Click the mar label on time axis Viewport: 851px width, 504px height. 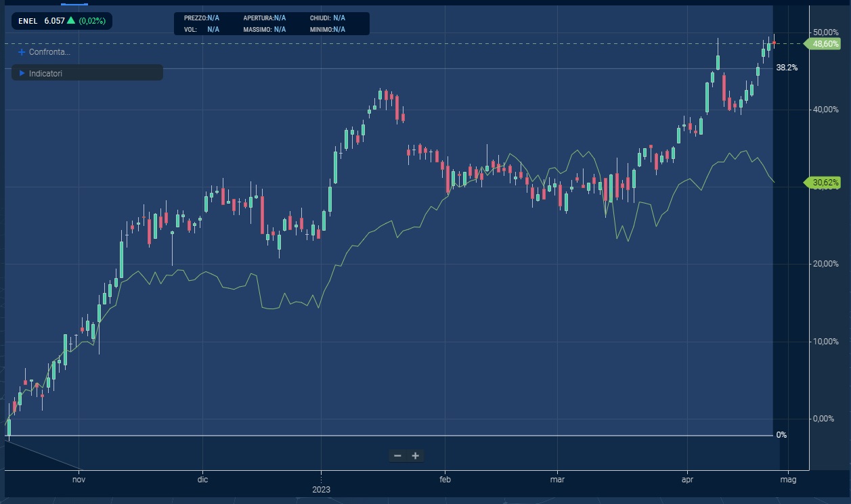[x=557, y=479]
